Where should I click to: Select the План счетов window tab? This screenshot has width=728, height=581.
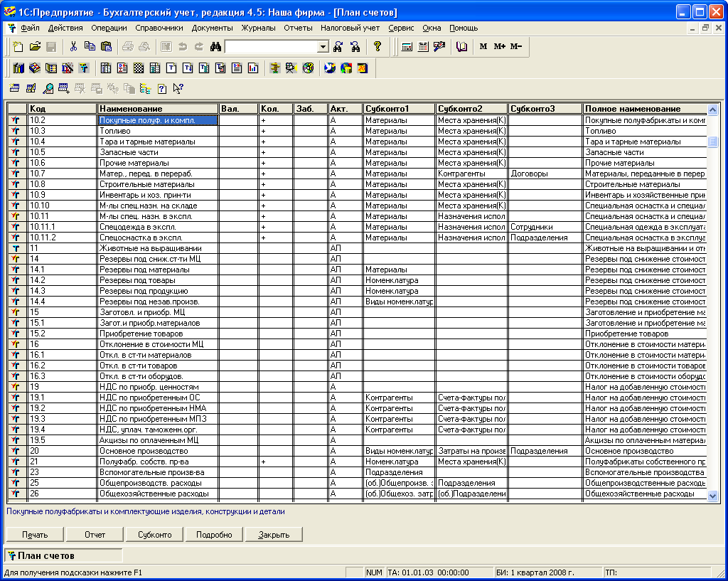click(x=63, y=555)
